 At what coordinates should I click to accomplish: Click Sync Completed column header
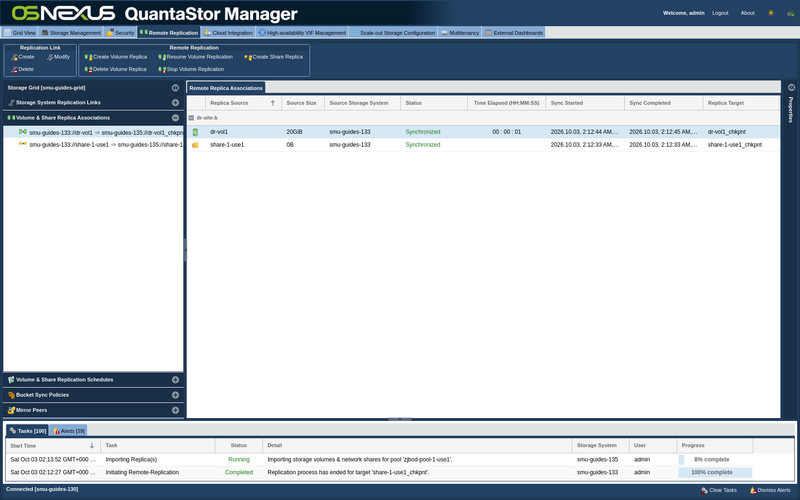[663, 103]
